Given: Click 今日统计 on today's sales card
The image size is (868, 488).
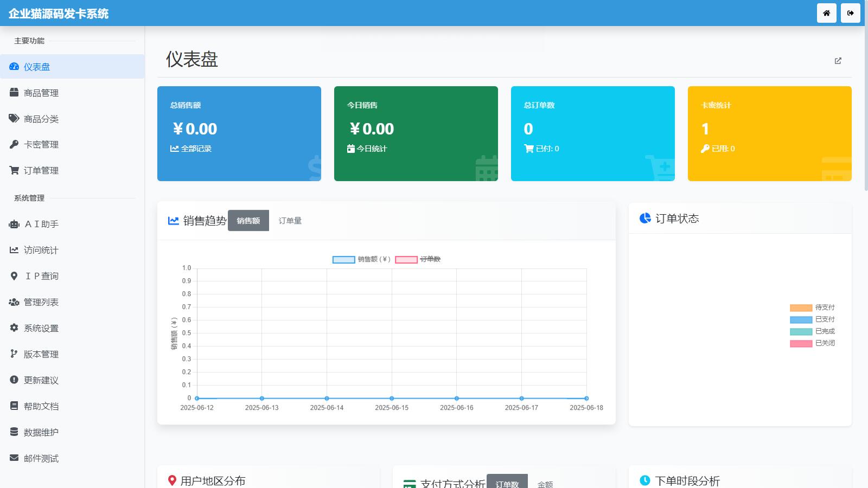Looking at the screenshot, I should pyautogui.click(x=367, y=149).
